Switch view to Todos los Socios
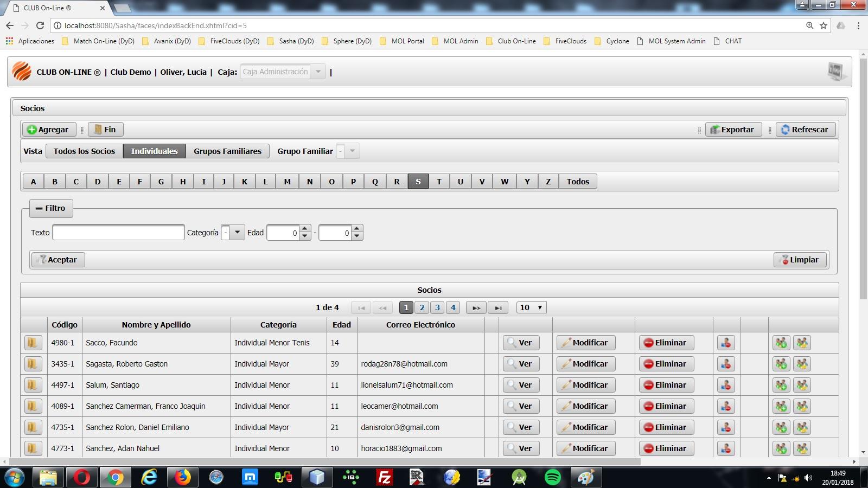Image resolution: width=868 pixels, height=488 pixels. click(84, 151)
